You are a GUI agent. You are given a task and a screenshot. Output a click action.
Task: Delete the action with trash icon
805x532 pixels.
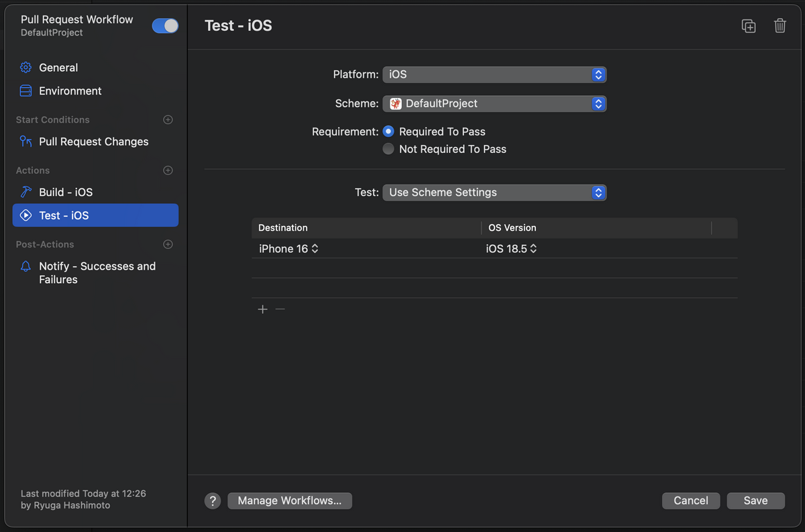coord(780,26)
